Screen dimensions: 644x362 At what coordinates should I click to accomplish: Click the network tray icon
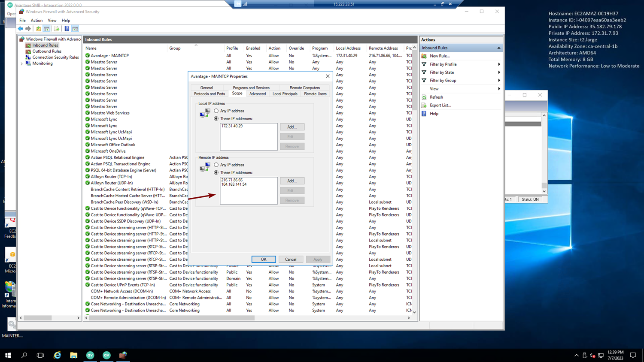601,355
